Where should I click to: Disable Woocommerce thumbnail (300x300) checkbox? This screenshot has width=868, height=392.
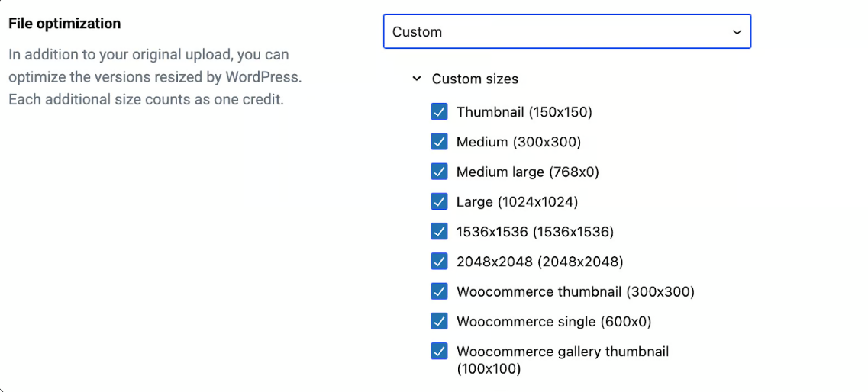[439, 291]
